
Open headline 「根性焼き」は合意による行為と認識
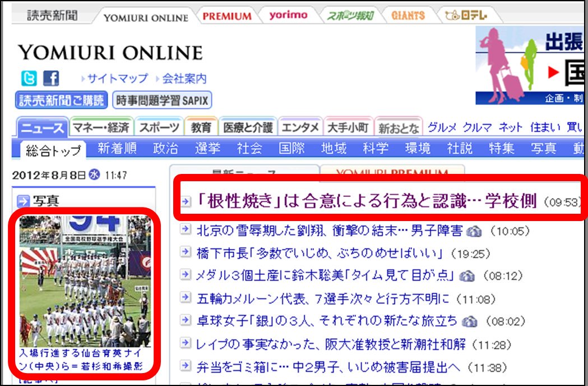click(x=367, y=201)
